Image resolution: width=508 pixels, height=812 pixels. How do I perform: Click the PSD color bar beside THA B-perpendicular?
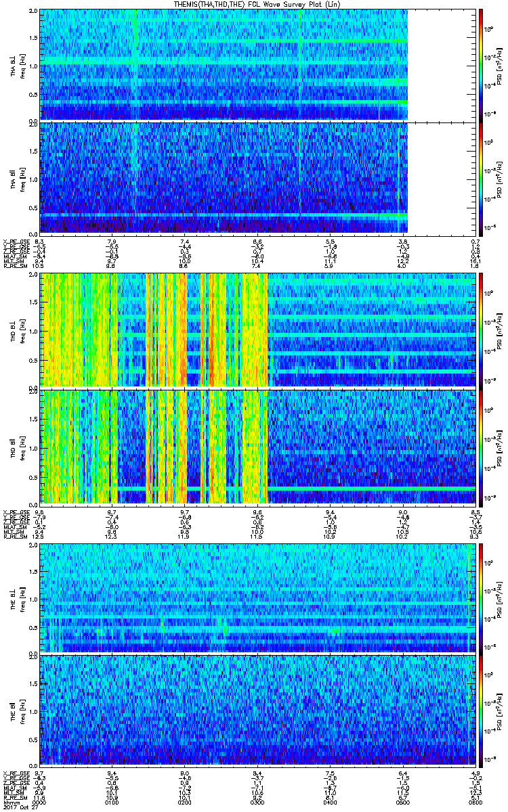481,64
